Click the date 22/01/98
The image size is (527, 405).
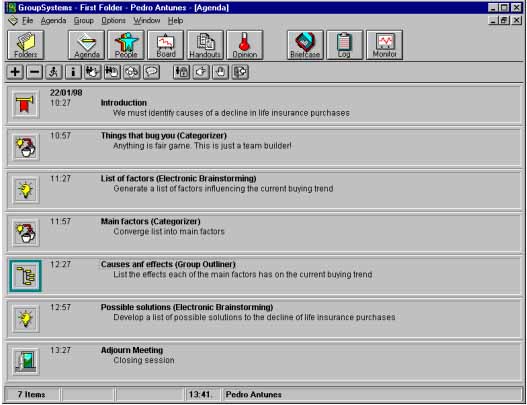coord(66,93)
